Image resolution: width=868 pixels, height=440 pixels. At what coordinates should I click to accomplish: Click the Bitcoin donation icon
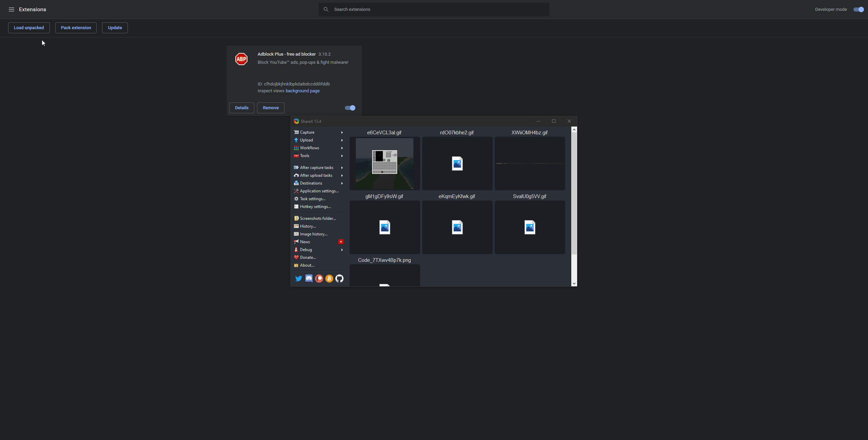(x=329, y=279)
